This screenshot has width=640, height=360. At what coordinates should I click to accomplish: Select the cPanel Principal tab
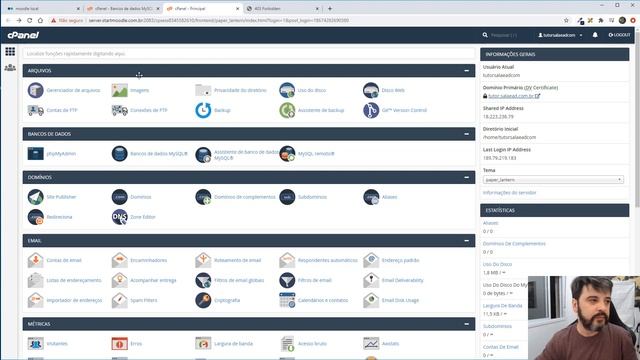coord(202,8)
